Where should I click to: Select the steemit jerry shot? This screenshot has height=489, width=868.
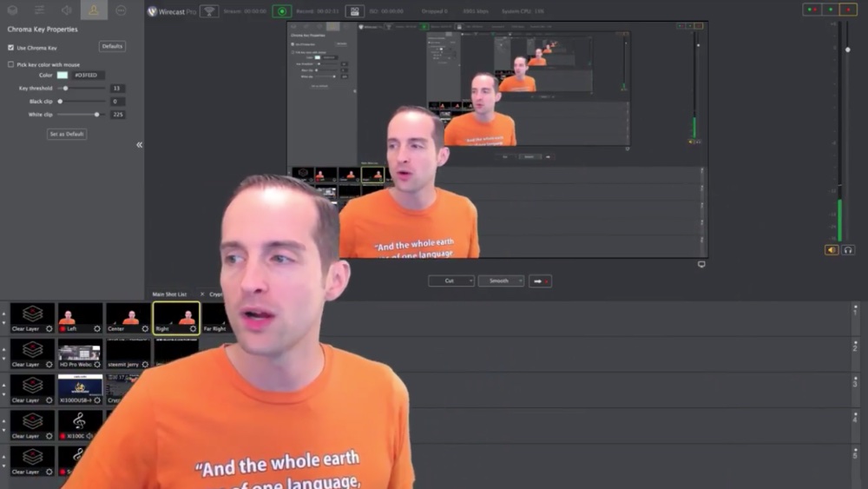click(x=128, y=354)
